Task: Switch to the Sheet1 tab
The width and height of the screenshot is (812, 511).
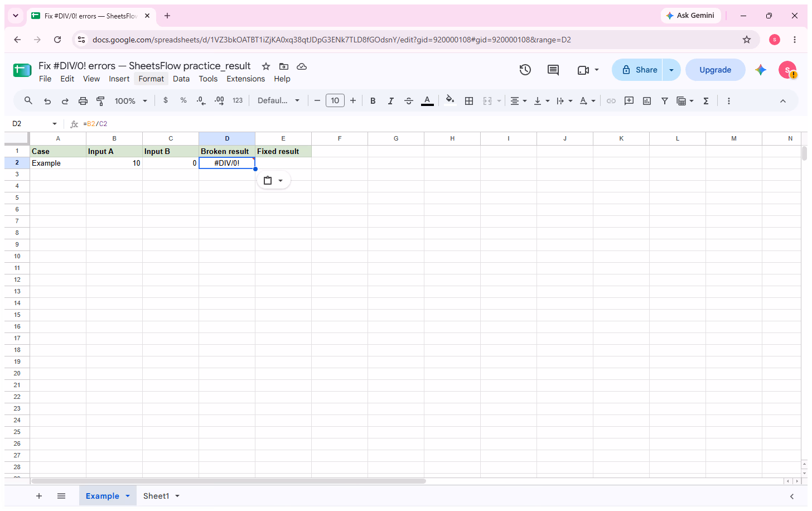Action: point(156,496)
